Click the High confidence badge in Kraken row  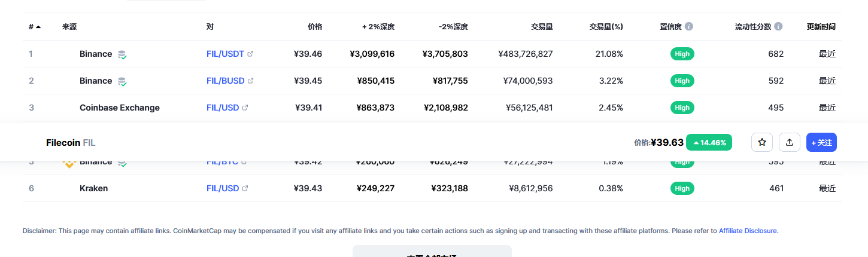click(682, 188)
